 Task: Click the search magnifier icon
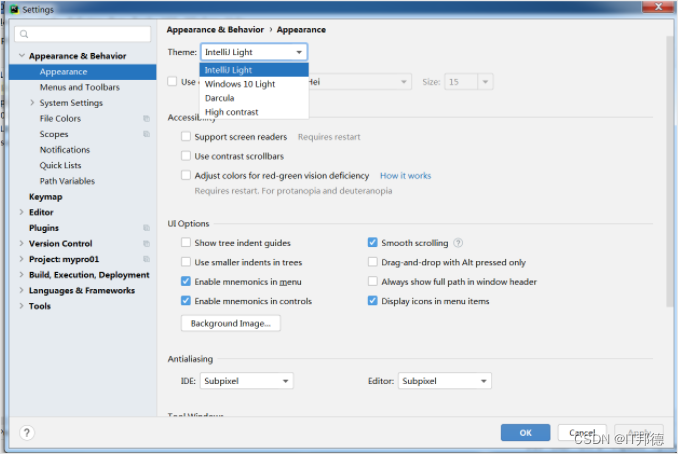[x=24, y=34]
